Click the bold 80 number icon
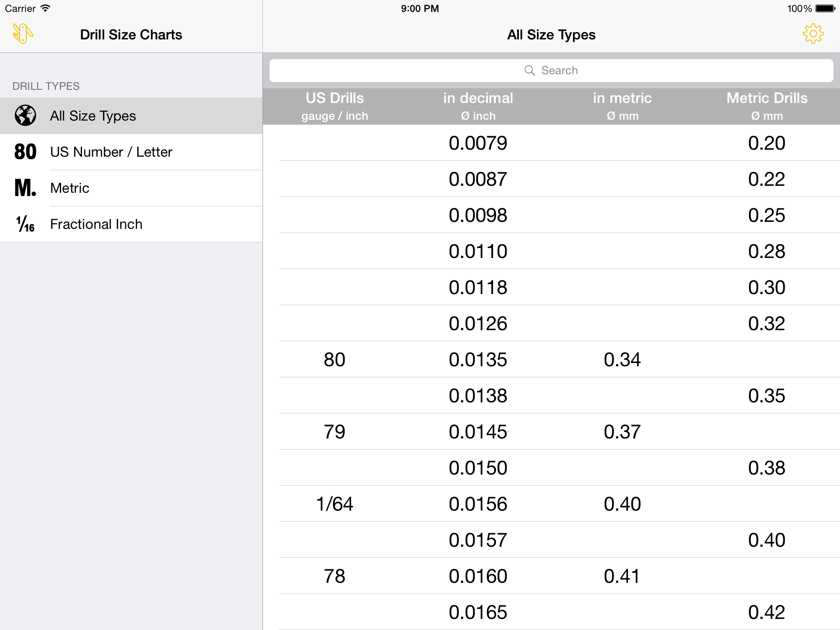 click(25, 152)
